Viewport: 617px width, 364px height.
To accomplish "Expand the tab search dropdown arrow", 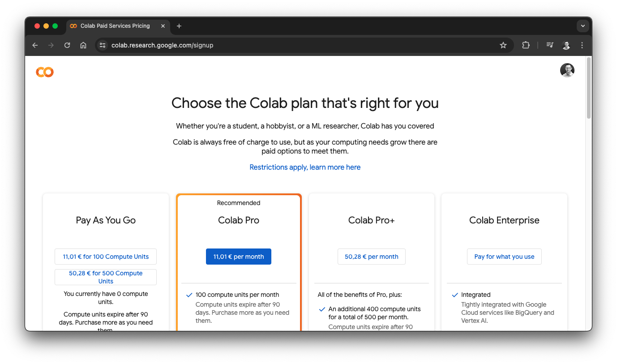I will (583, 26).
